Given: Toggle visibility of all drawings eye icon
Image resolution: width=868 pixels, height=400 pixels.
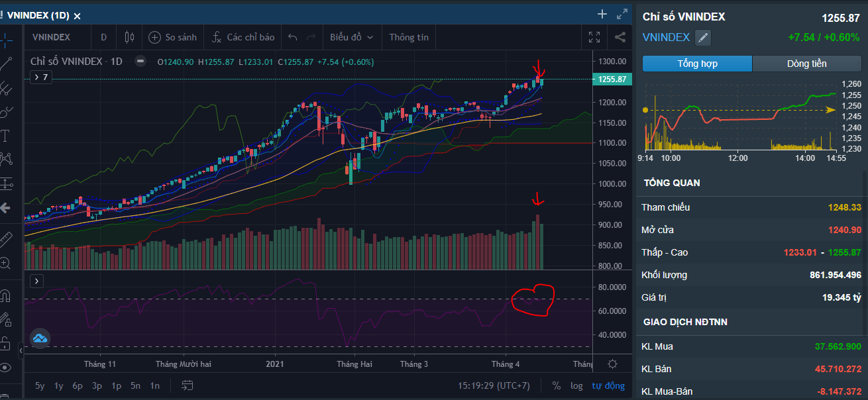Looking at the screenshot, I should click(x=5, y=368).
